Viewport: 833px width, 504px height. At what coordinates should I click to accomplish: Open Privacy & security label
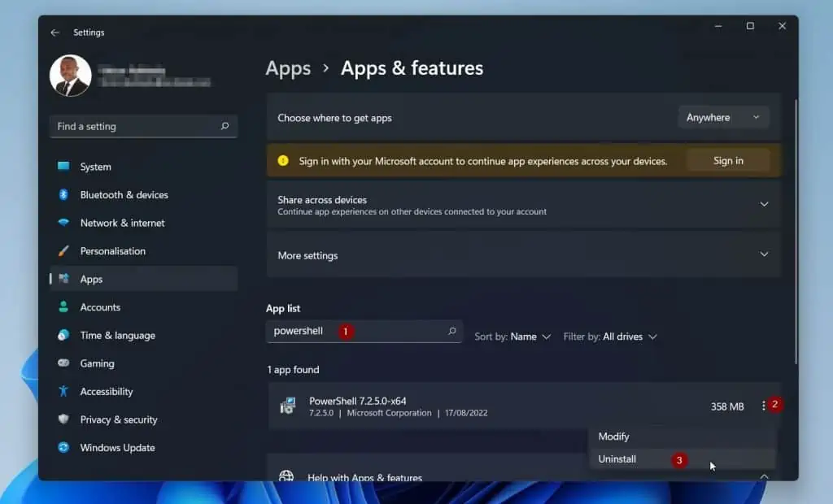tap(119, 419)
